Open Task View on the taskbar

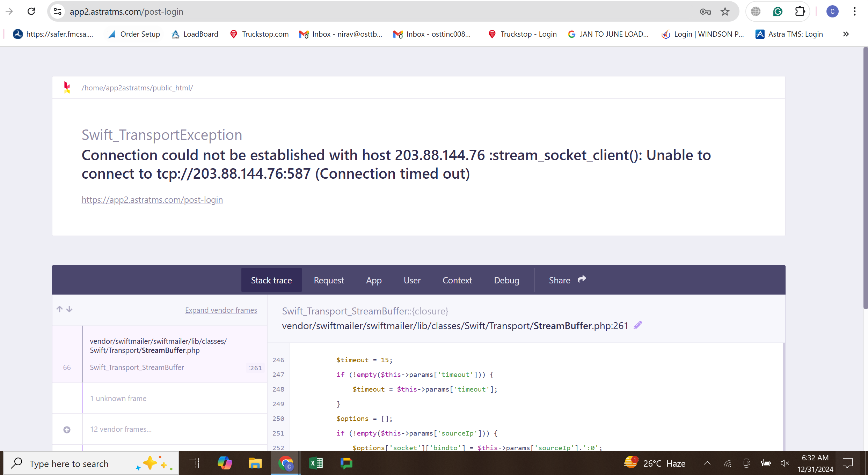pyautogui.click(x=194, y=463)
